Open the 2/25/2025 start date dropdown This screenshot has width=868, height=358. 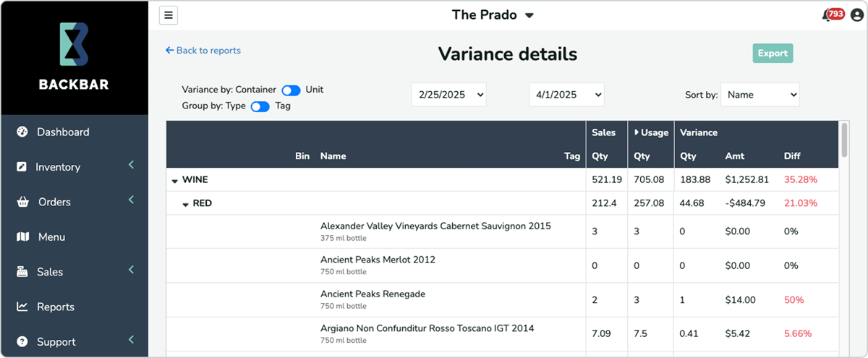coord(448,95)
